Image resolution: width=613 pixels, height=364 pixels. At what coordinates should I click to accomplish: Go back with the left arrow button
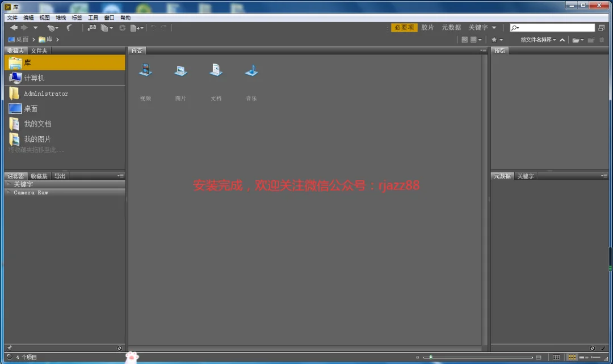click(x=14, y=27)
